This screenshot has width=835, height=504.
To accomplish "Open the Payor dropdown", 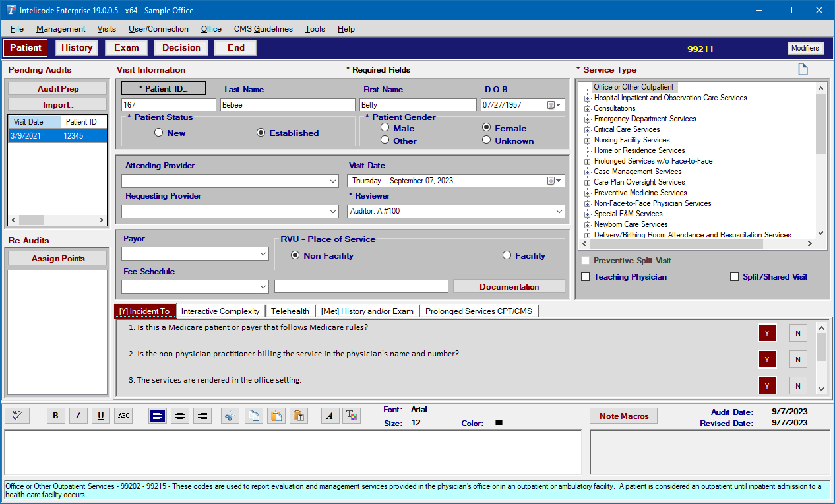I will (263, 254).
